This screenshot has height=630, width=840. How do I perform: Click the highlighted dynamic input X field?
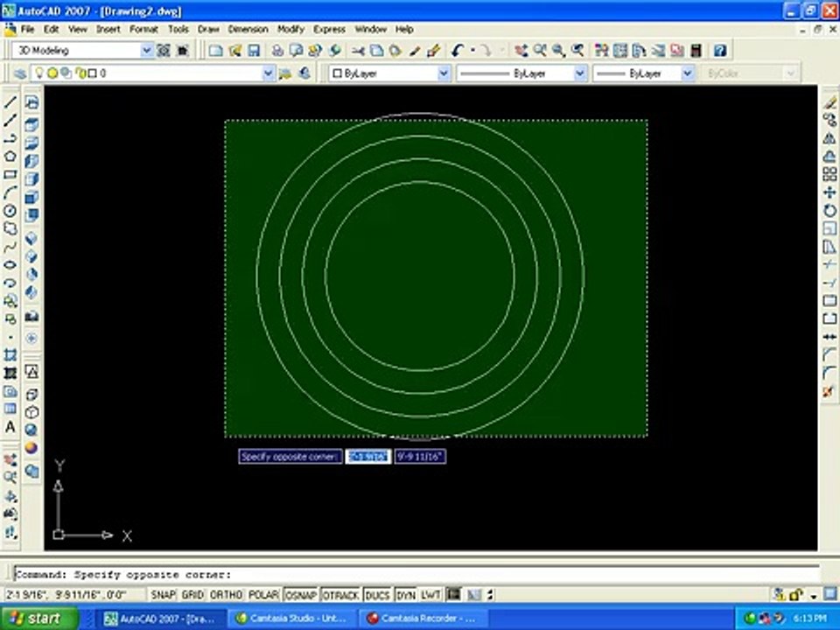pyautogui.click(x=367, y=457)
